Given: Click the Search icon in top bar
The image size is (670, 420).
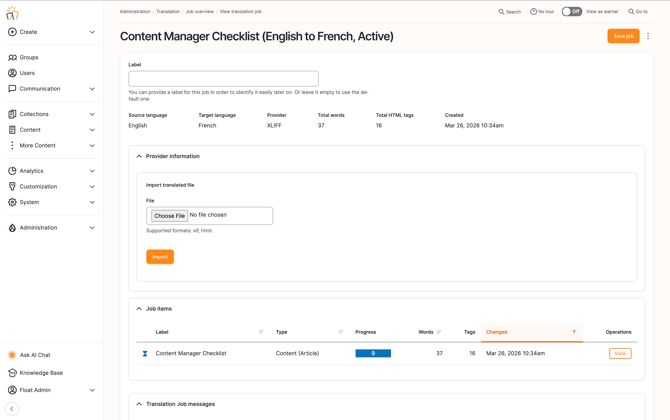Looking at the screenshot, I should click(502, 12).
